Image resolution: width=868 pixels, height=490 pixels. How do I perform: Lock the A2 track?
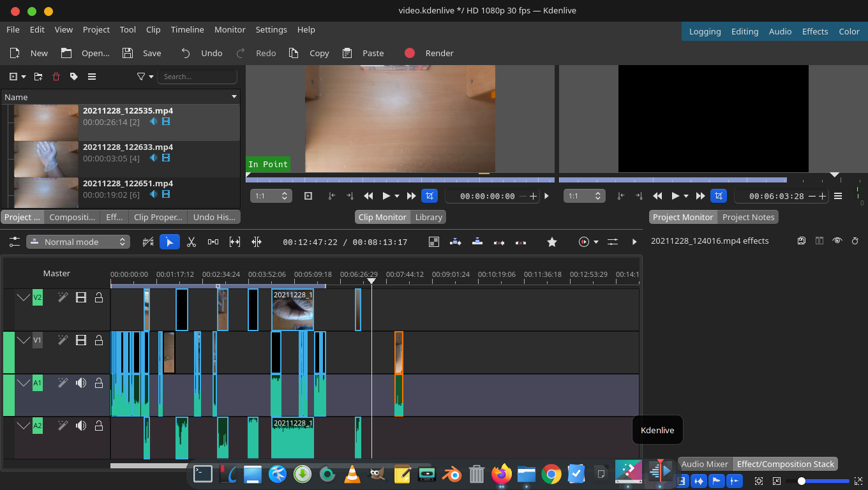tap(99, 426)
